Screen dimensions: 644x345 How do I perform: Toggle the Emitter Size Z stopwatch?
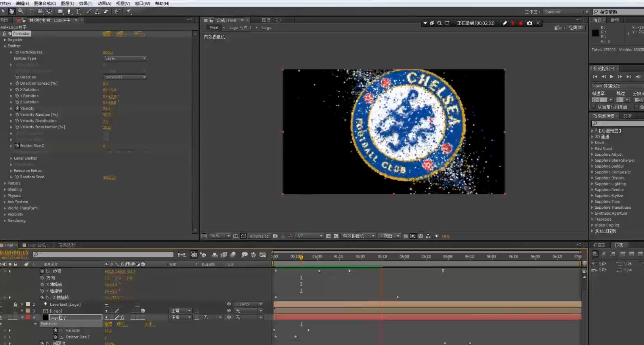click(17, 146)
